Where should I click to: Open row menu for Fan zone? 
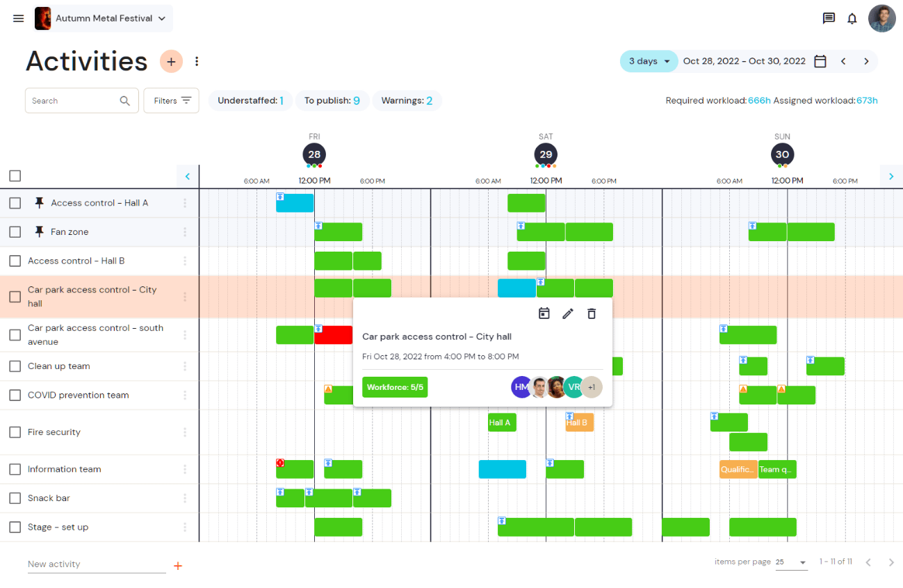click(185, 232)
